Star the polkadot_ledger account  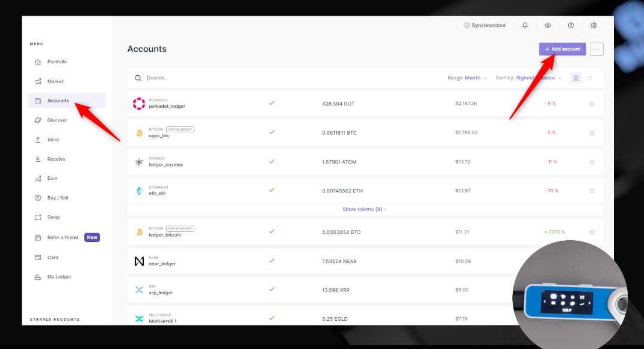coord(592,104)
